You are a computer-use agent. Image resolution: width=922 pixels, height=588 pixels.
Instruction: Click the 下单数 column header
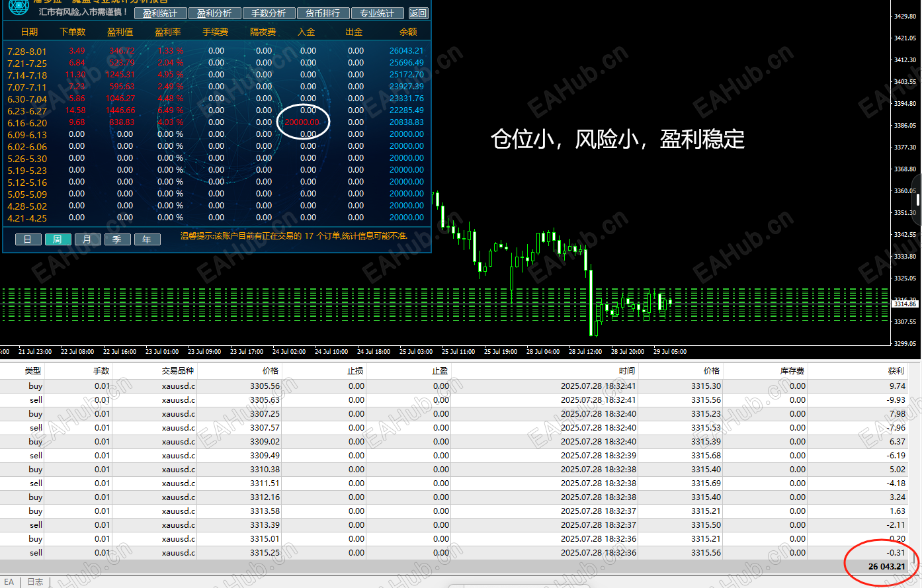click(x=73, y=32)
